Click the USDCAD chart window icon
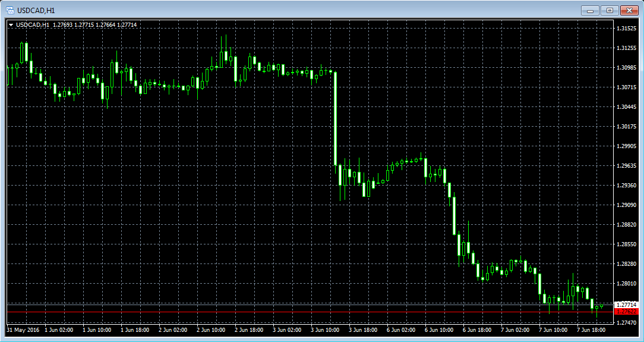This screenshot has height=342, width=644. 10,10
